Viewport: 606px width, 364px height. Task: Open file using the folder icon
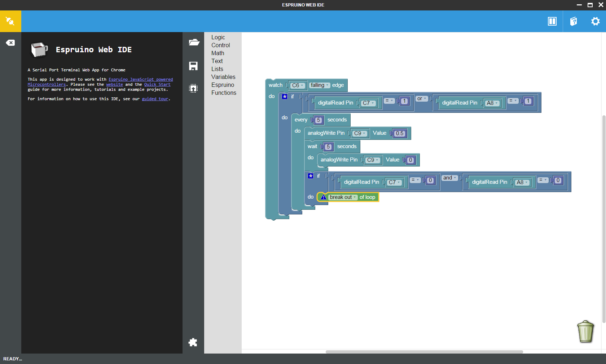pyautogui.click(x=194, y=42)
